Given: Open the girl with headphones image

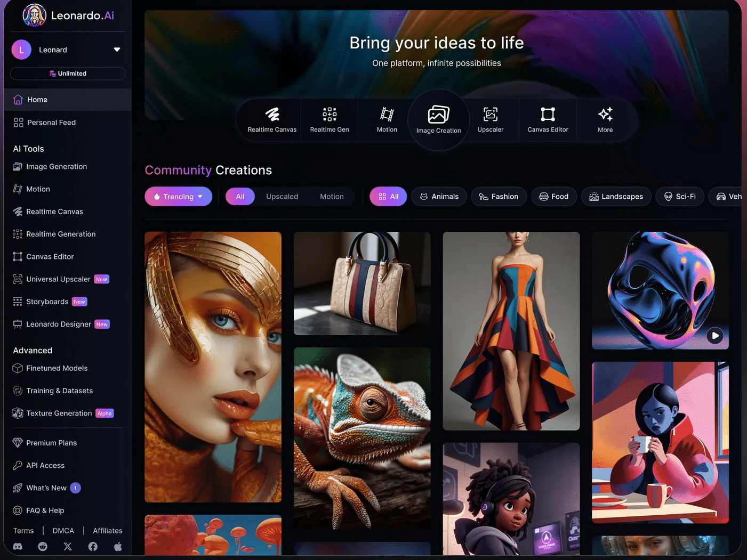Looking at the screenshot, I should tap(511, 499).
